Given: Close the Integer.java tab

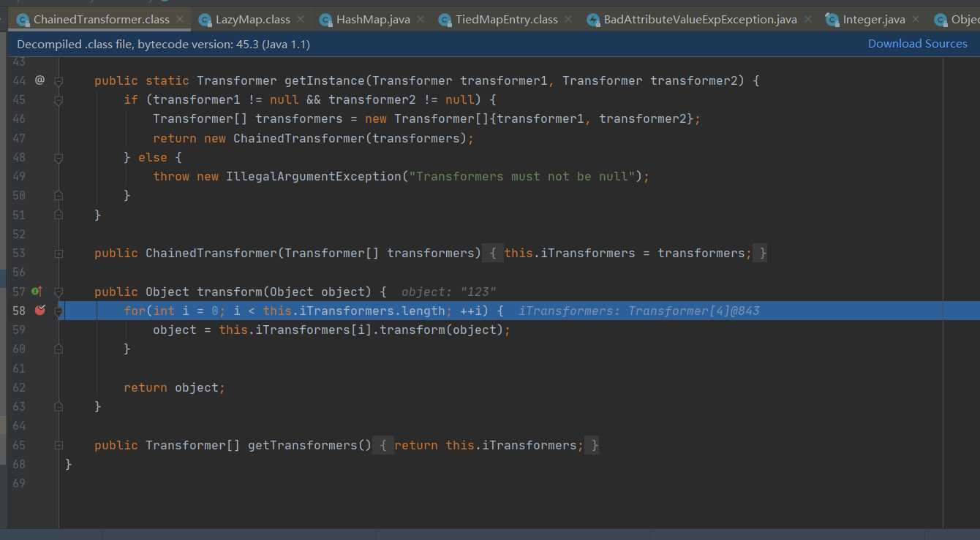Looking at the screenshot, I should (x=916, y=20).
